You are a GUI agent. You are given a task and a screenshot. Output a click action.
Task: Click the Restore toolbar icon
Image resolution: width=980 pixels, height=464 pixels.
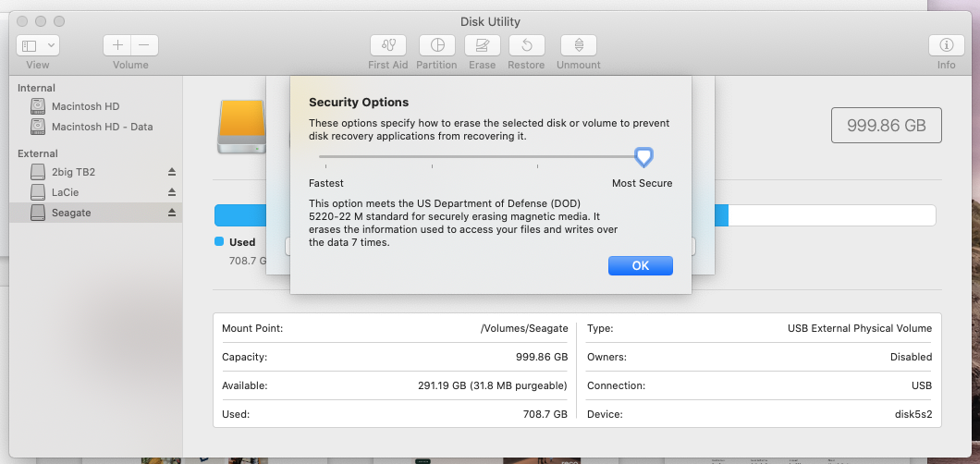pos(526,45)
